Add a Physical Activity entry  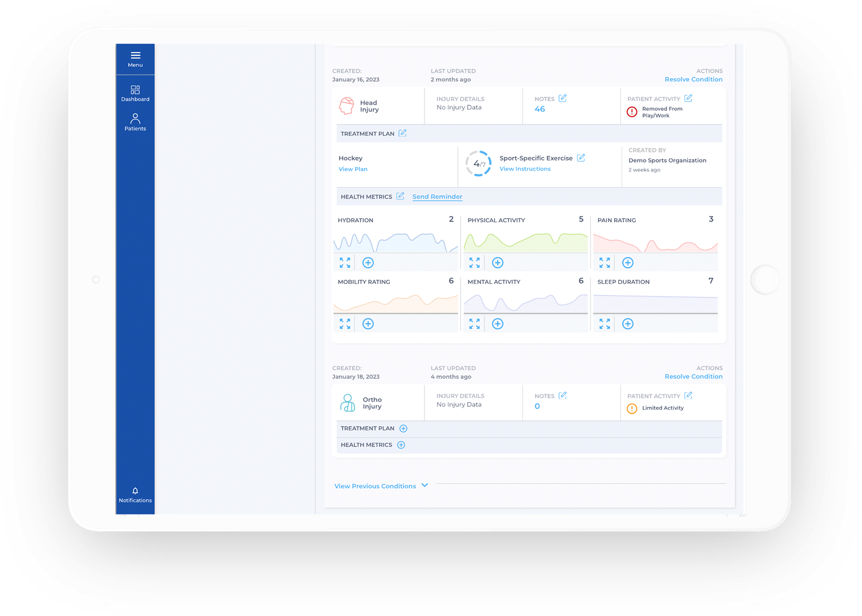(x=498, y=263)
